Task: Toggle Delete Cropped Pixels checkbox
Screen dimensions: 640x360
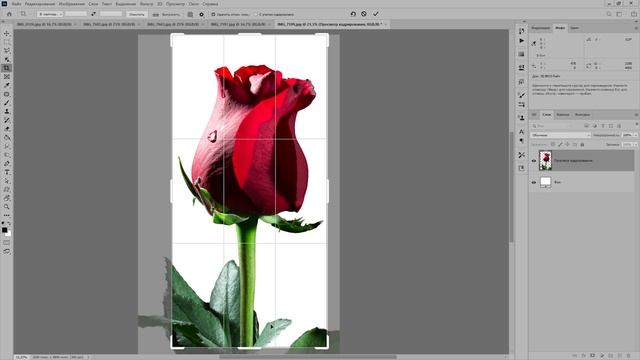Action: 213,14
